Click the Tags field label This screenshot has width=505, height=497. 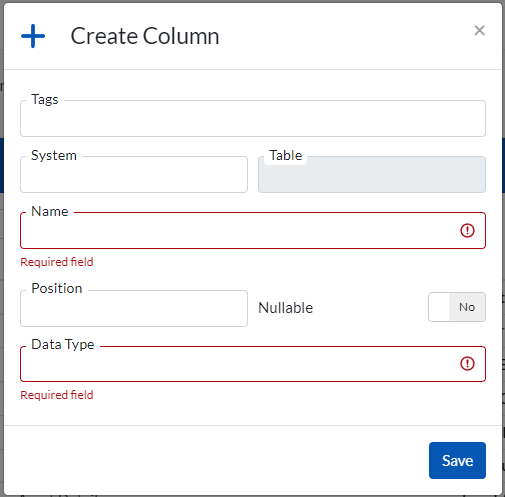[45, 99]
